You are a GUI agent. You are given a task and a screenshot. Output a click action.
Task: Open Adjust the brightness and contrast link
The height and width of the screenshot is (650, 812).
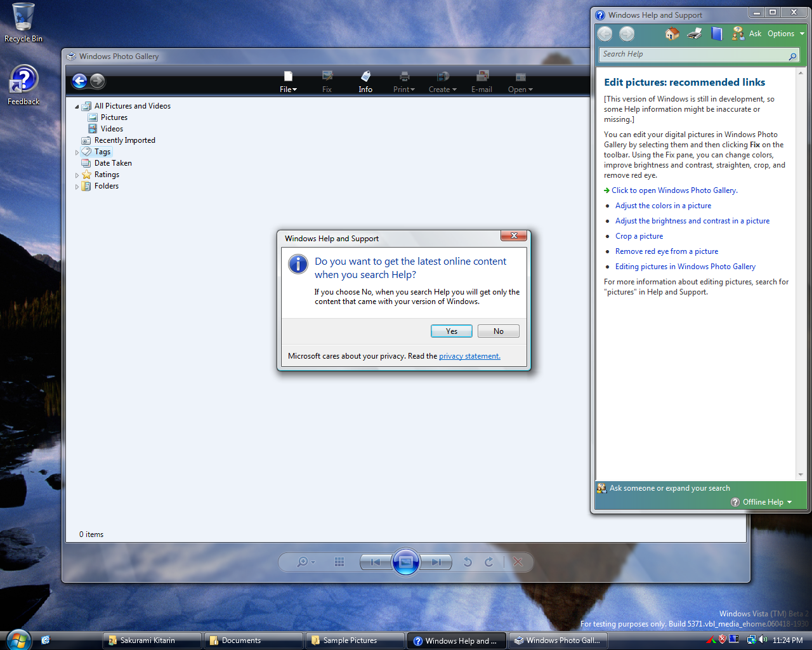tap(692, 221)
